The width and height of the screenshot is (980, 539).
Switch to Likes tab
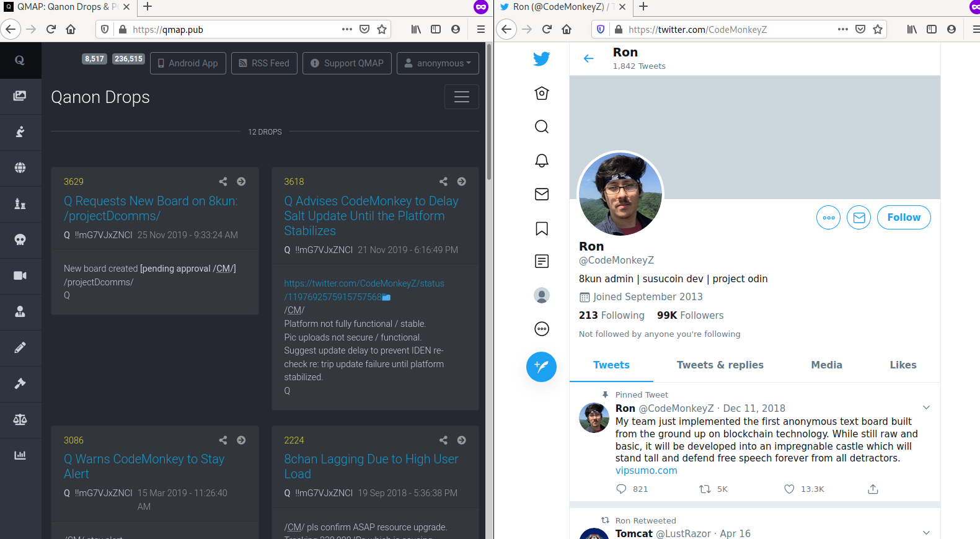click(x=903, y=365)
